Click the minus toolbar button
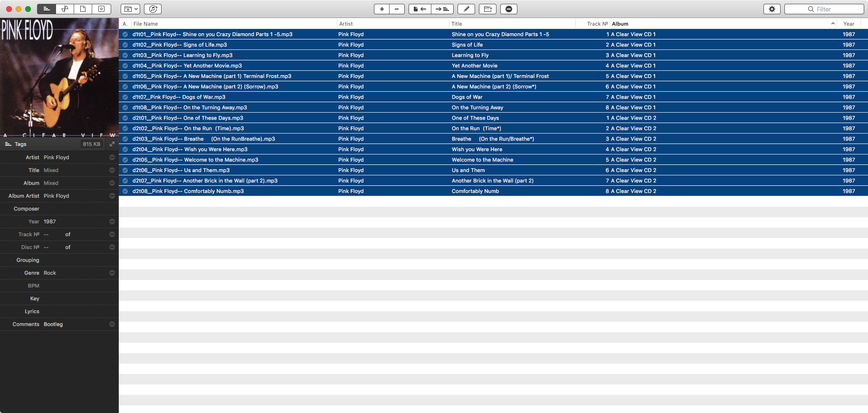Screen dimensions: 868x413 397,9
